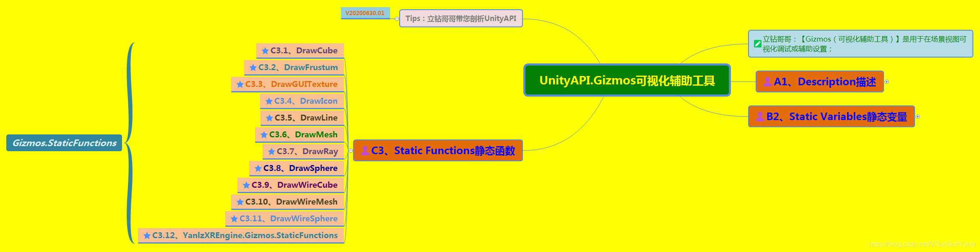Click the star icon beside C3.10 DrawWireMesh
The width and height of the screenshot is (980, 252).
coord(240,202)
